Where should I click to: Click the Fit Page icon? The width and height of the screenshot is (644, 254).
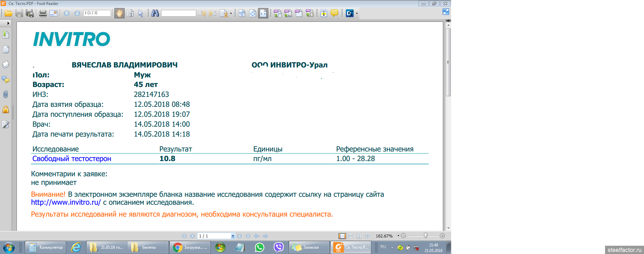coord(253,13)
